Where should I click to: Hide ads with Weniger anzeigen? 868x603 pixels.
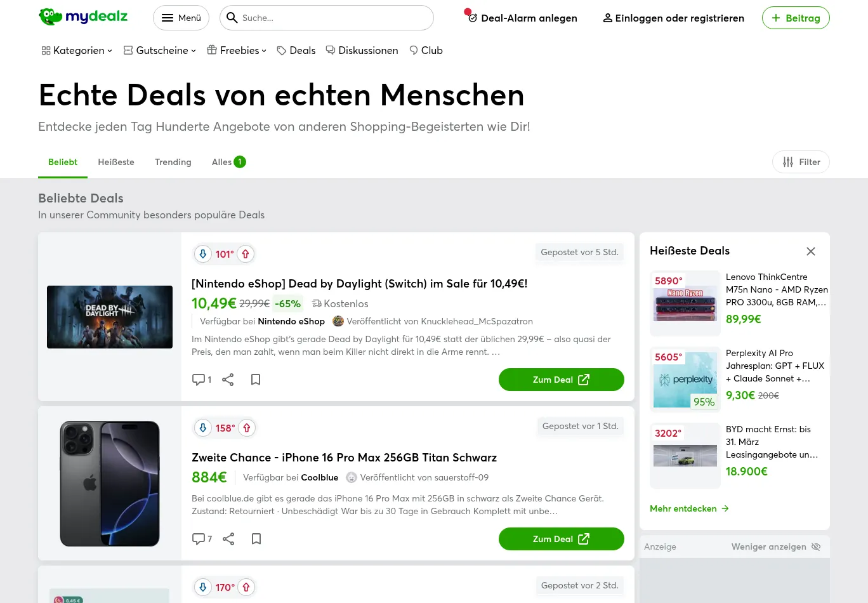click(776, 547)
